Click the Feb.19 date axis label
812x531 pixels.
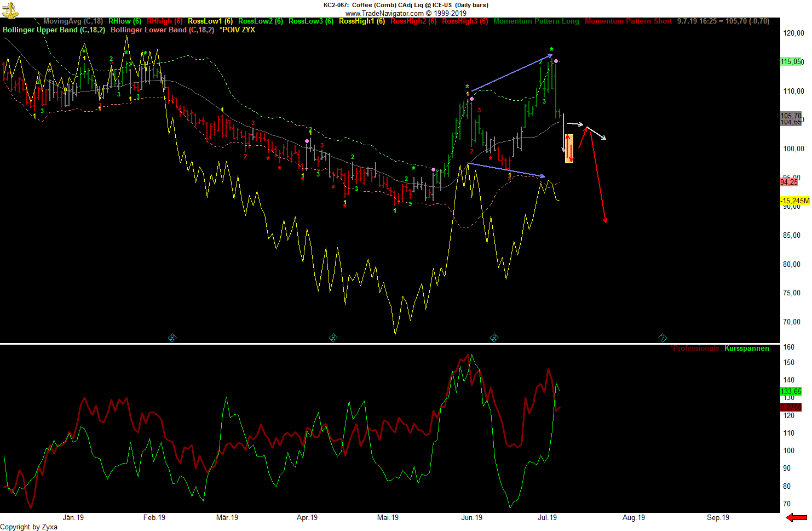coord(154,517)
